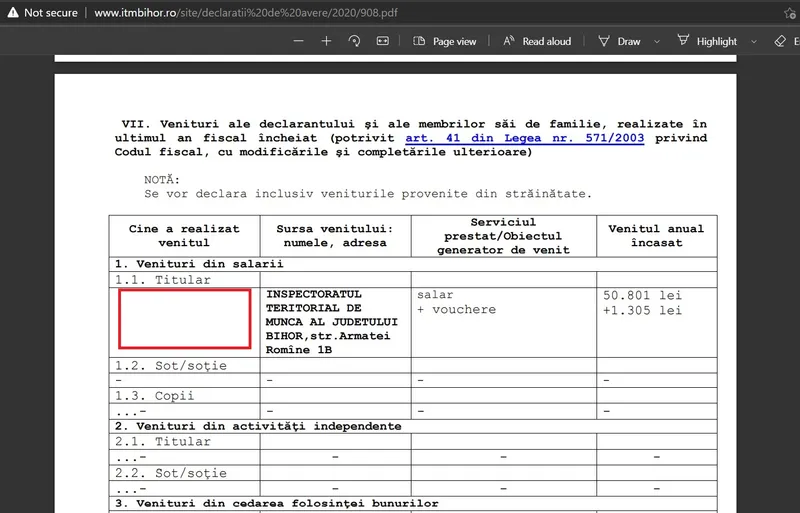Screen dimensions: 800x513
Task: Add page to favorites star icon
Action: point(789,13)
